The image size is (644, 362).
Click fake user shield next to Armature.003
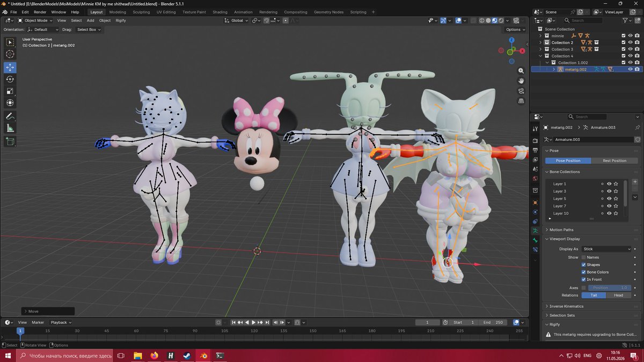[x=637, y=139]
